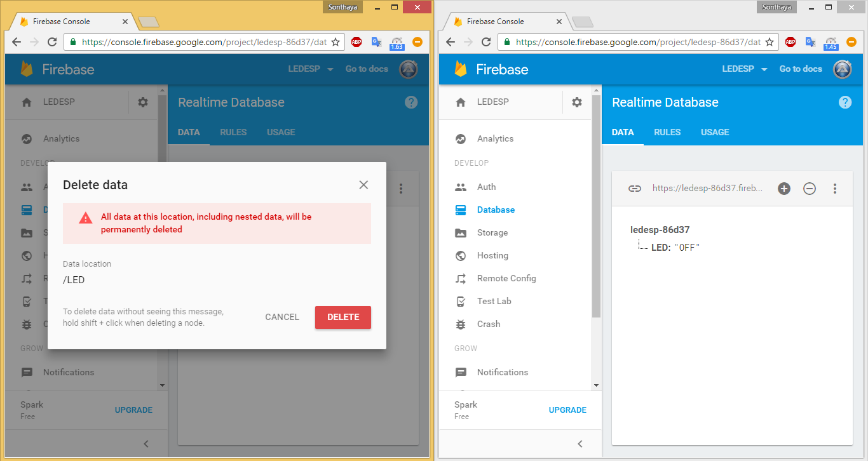This screenshot has width=868, height=461.
Task: Click the ABP extension icon in right window
Action: tap(790, 42)
